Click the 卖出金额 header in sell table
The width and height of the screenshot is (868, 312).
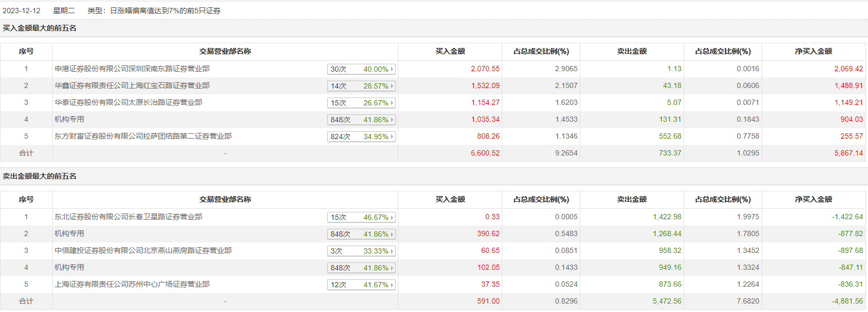(x=631, y=199)
